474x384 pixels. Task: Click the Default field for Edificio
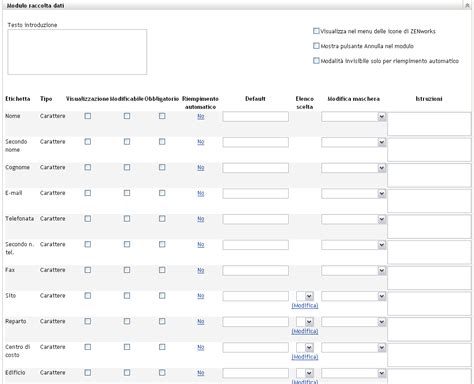(x=256, y=373)
